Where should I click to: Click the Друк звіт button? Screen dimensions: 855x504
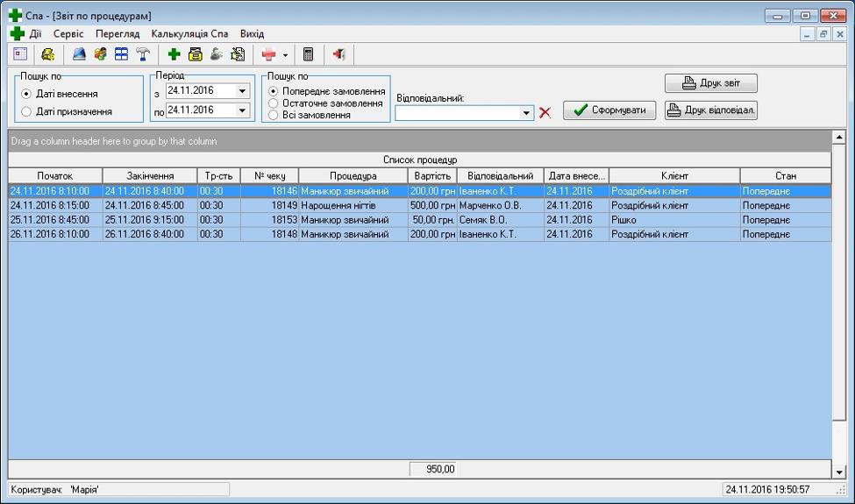[711, 83]
